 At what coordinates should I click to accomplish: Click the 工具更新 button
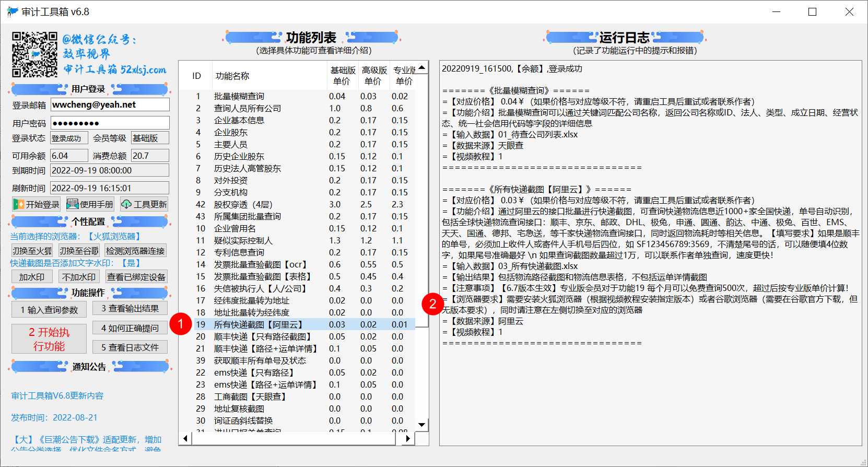coord(144,204)
